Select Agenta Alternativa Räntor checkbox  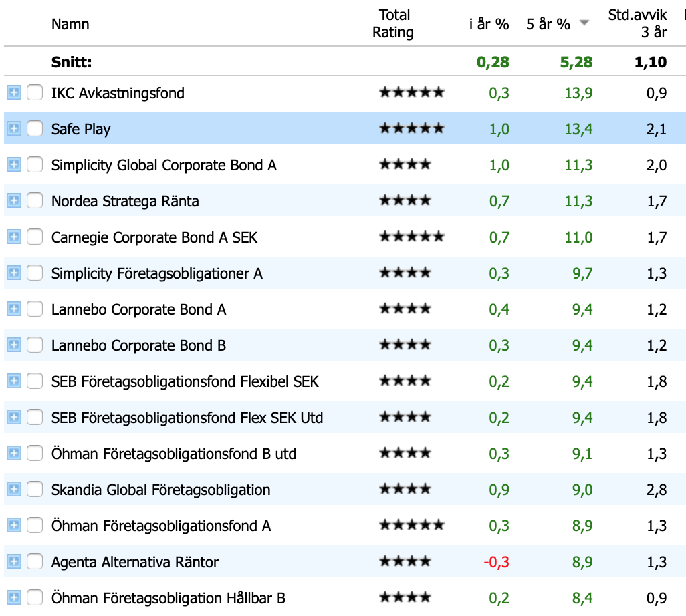coord(35,561)
